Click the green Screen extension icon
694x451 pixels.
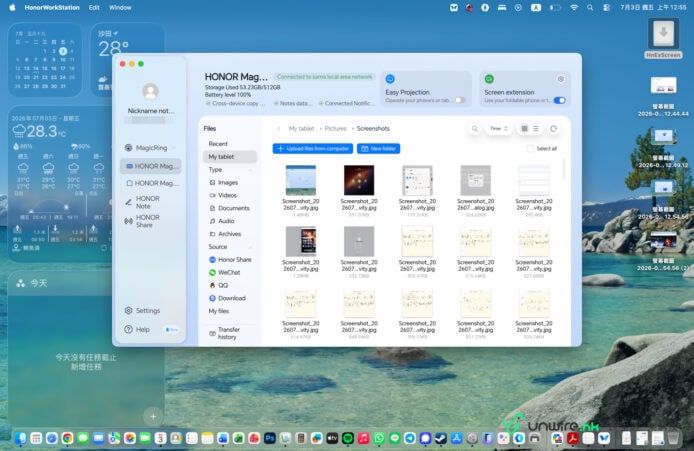[x=489, y=79]
